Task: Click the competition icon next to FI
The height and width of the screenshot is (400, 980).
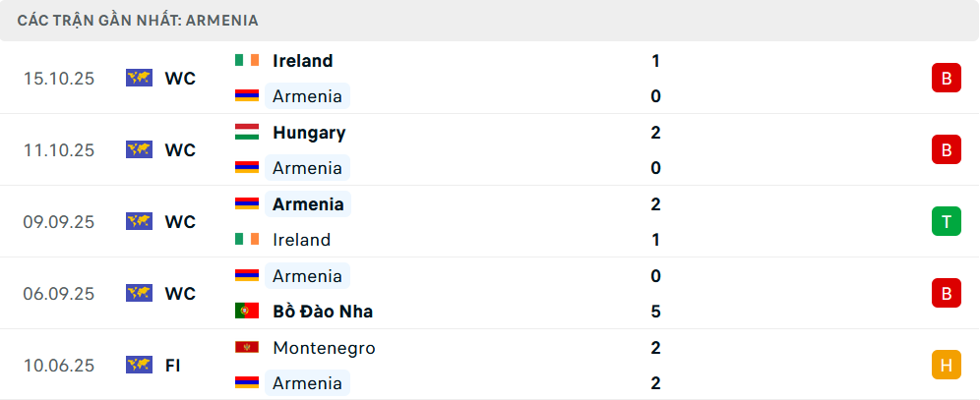Action: tap(139, 366)
